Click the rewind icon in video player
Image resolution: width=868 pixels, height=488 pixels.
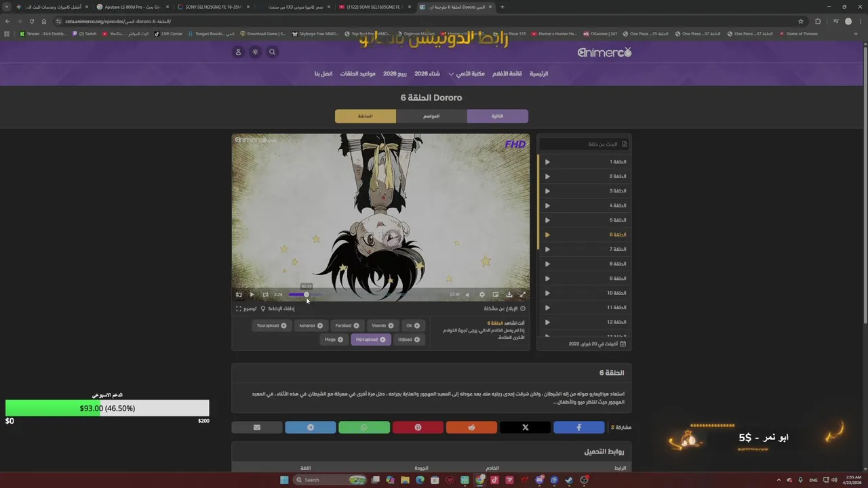(239, 295)
